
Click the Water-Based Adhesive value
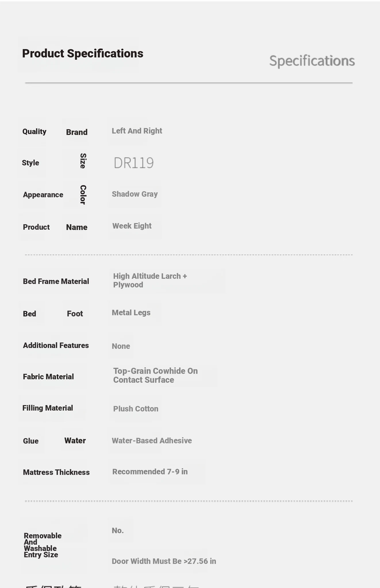click(x=152, y=441)
